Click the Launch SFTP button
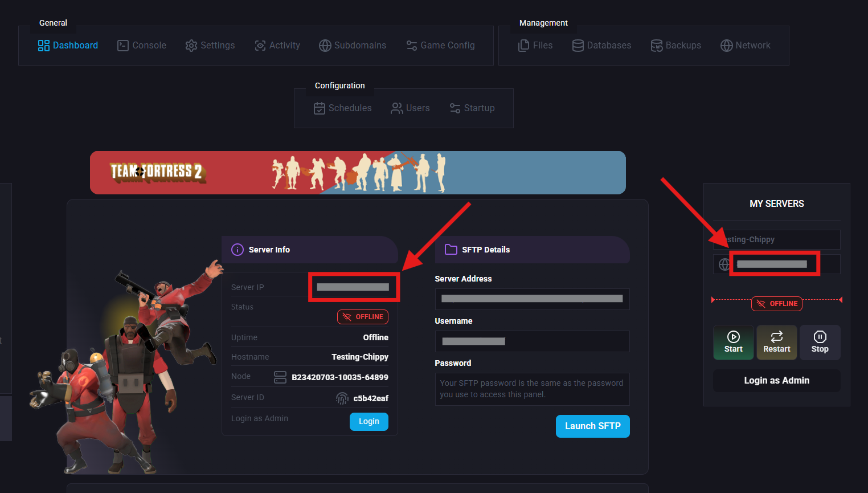The height and width of the screenshot is (493, 868). pyautogui.click(x=593, y=426)
